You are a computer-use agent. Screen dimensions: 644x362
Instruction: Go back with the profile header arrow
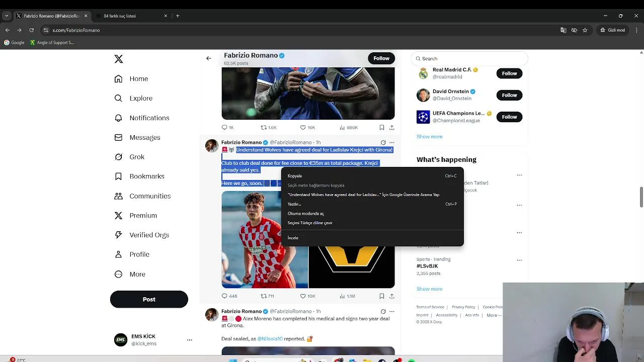pos(209,58)
